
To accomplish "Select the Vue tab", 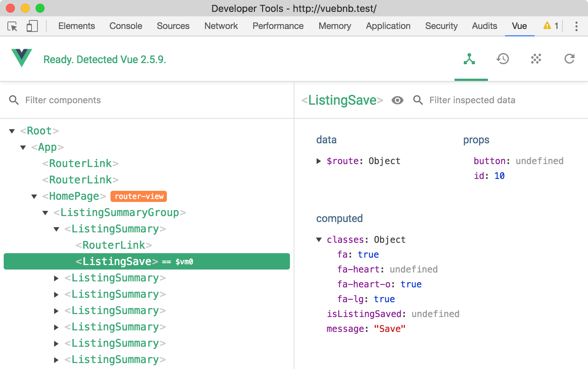I will coord(519,26).
